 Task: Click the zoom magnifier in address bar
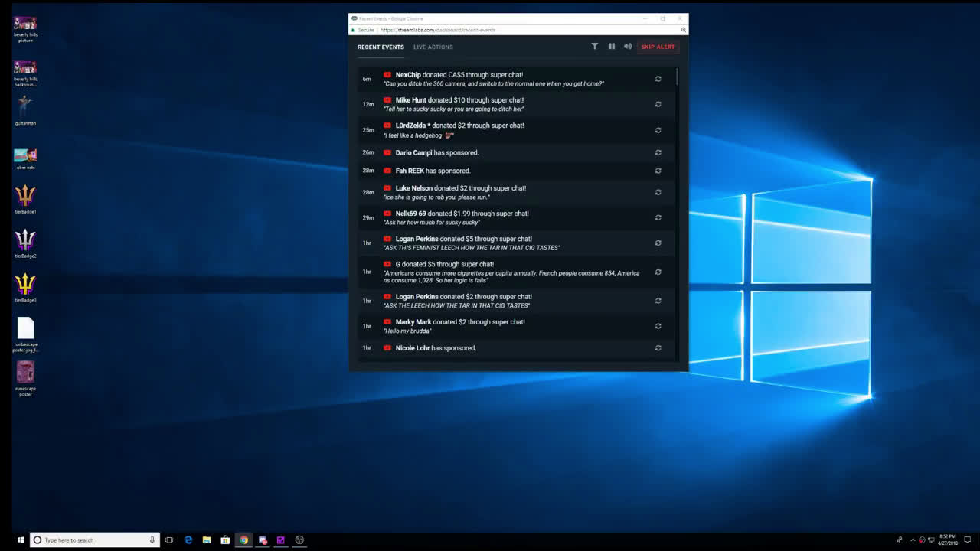coord(683,30)
